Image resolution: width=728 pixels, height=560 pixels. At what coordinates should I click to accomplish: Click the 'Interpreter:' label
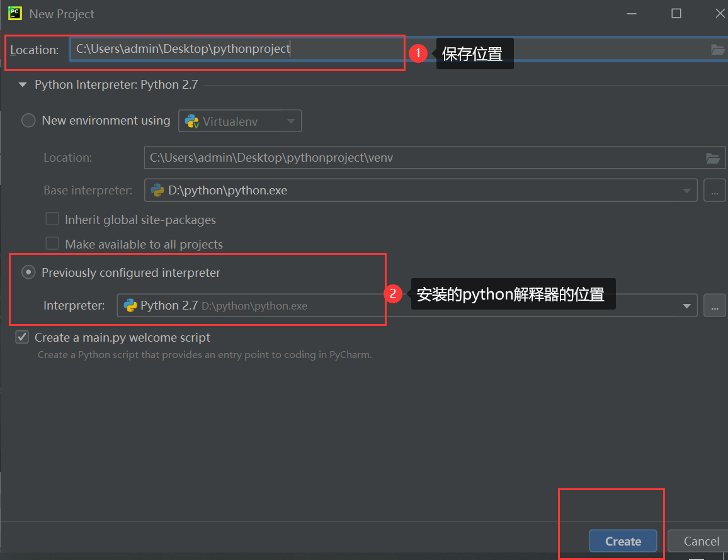[x=74, y=305]
